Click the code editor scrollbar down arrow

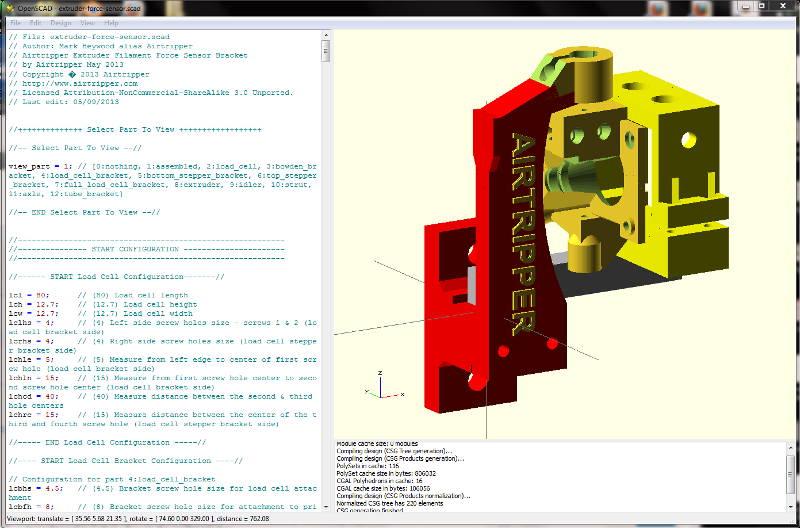[x=326, y=506]
